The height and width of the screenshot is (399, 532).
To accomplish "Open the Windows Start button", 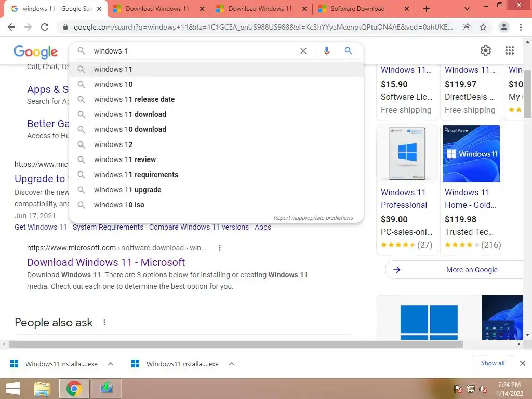I will [13, 389].
